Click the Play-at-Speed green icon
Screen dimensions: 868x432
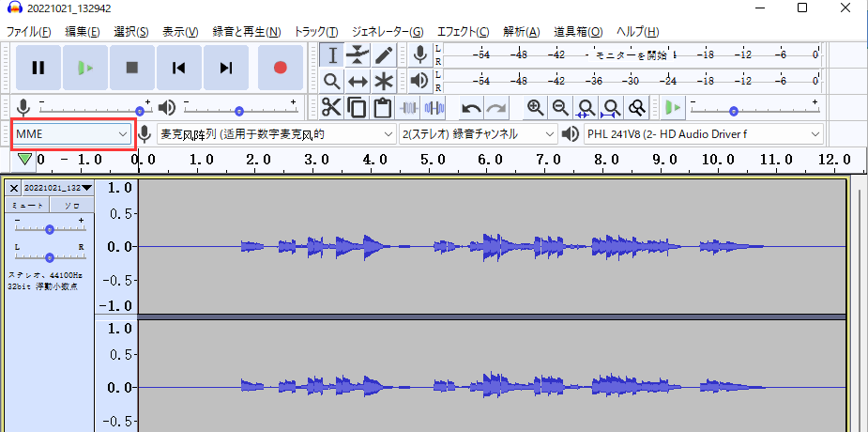coord(674,107)
